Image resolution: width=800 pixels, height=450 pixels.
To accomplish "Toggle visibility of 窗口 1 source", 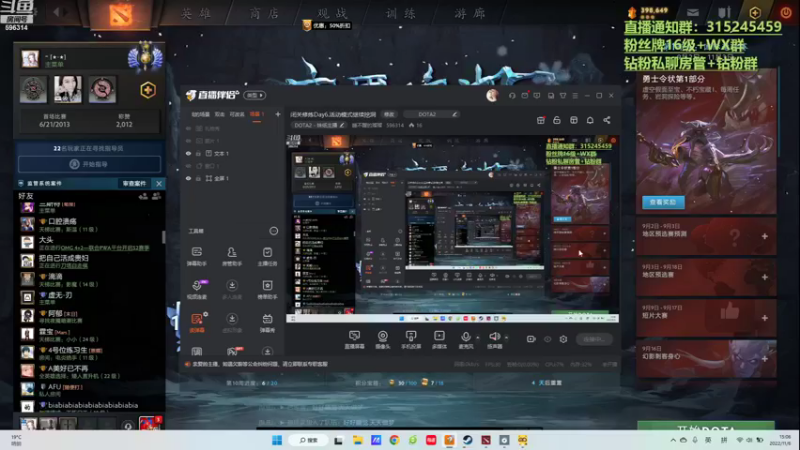I will pyautogui.click(x=188, y=166).
